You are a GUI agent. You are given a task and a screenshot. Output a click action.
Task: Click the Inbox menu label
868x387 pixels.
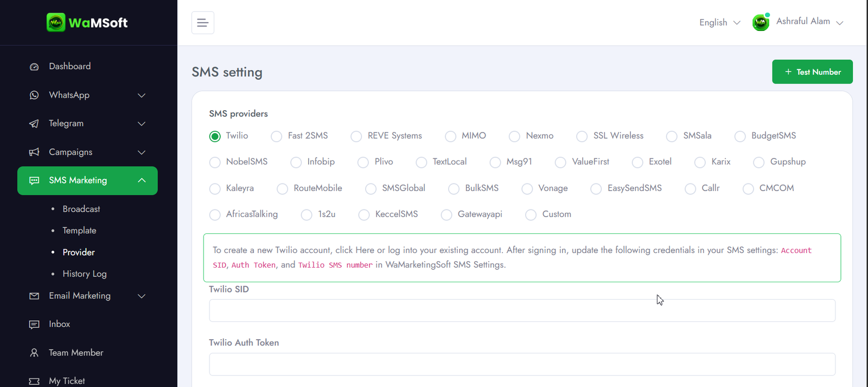point(60,324)
